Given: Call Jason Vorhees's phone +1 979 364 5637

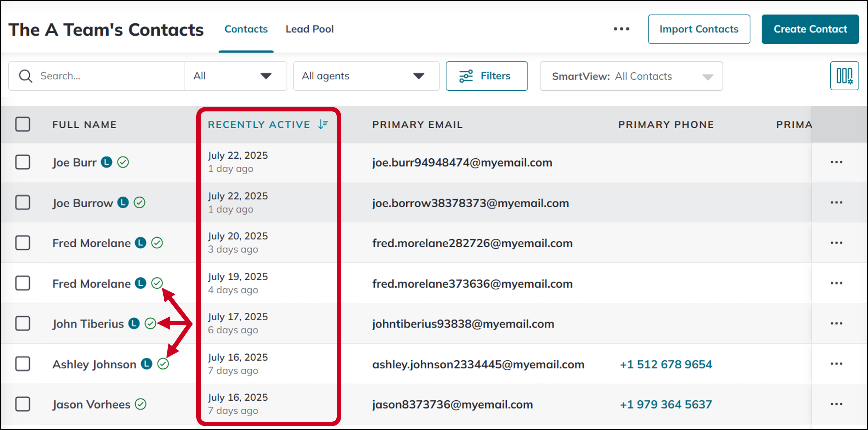Looking at the screenshot, I should click(666, 404).
